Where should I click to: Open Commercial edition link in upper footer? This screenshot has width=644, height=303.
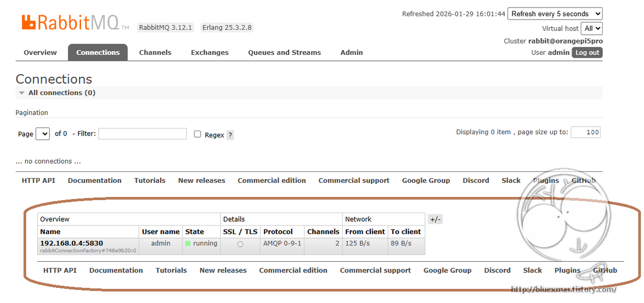tap(272, 180)
